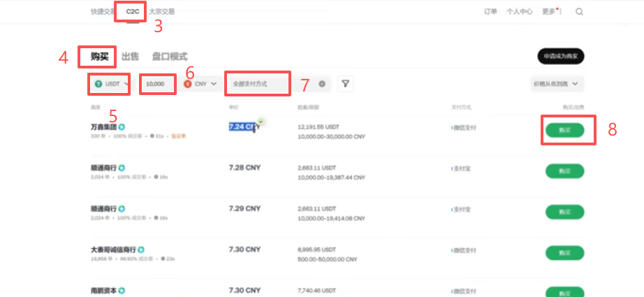The image size is (644, 297).
Task: Clear payment method with the x icon
Action: pyautogui.click(x=322, y=84)
